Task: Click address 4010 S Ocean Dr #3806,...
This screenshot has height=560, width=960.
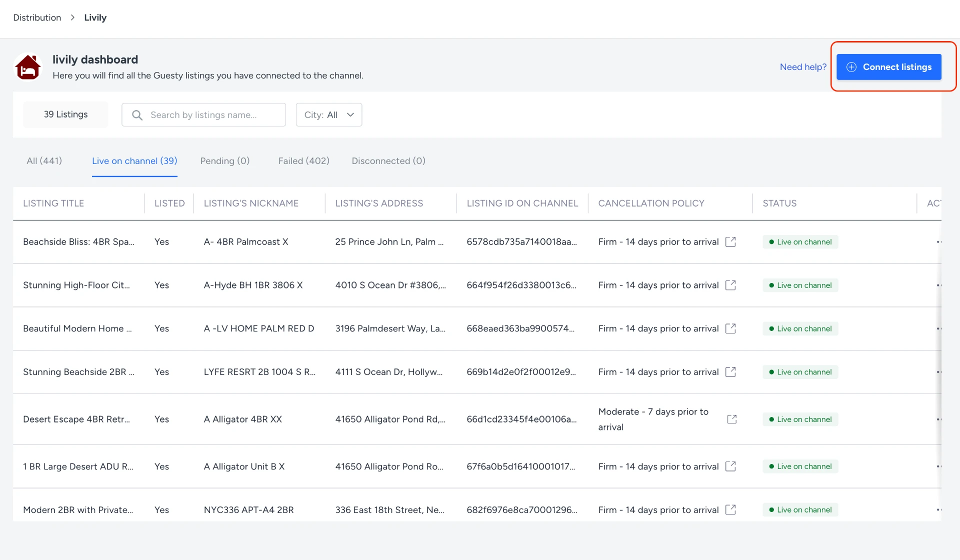Action: (390, 285)
